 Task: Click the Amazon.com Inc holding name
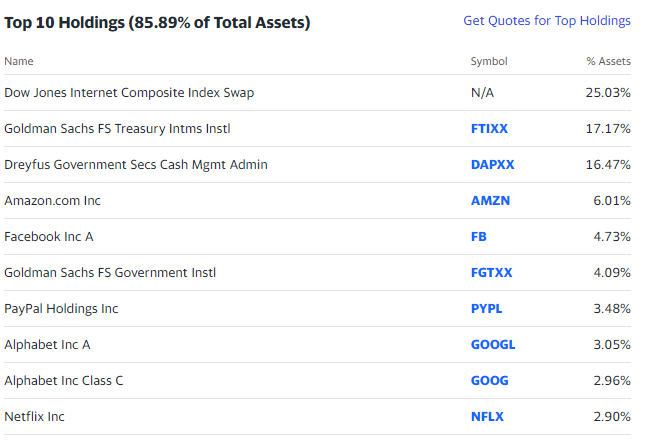pyautogui.click(x=53, y=201)
